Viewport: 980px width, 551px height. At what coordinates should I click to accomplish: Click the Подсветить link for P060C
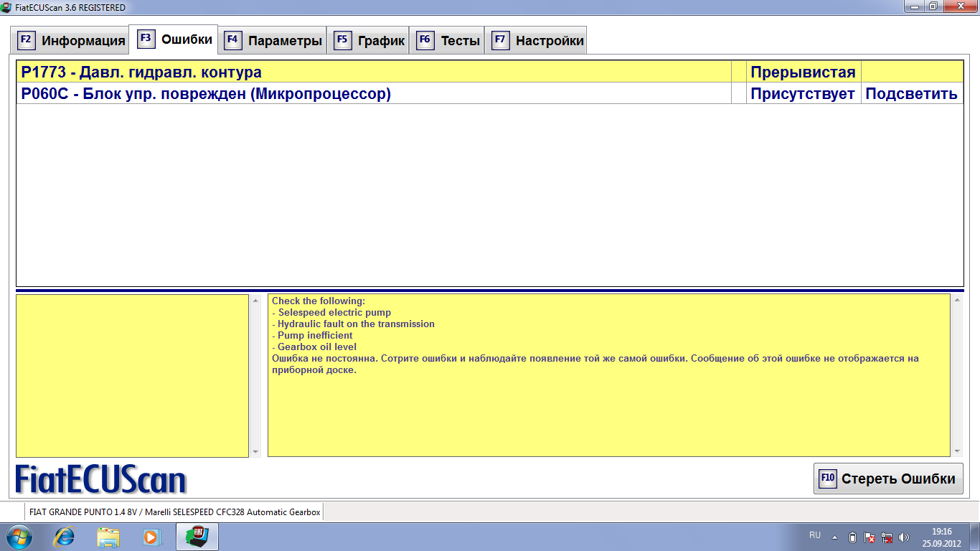coord(911,94)
